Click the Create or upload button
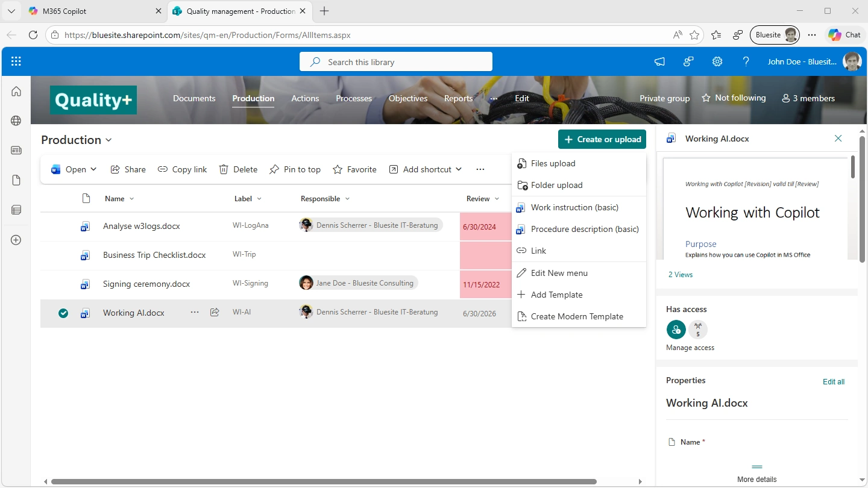 click(602, 139)
